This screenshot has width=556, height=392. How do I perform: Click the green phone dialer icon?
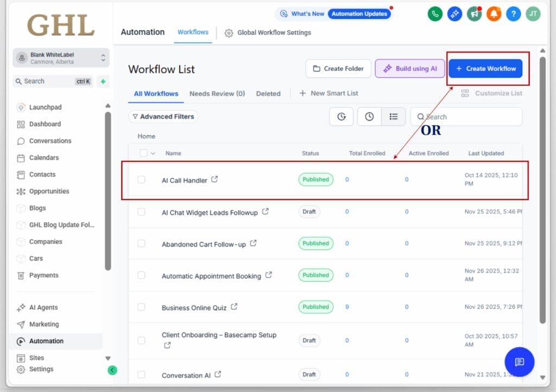[435, 14]
